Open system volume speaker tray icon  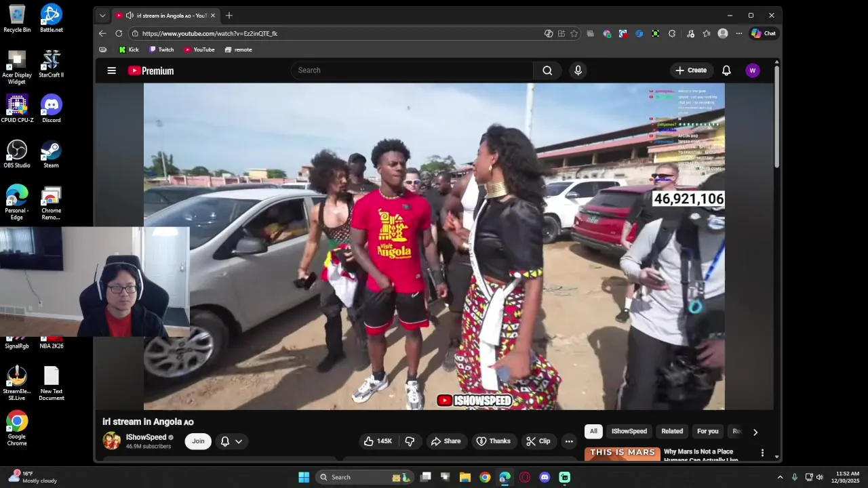[x=819, y=477]
